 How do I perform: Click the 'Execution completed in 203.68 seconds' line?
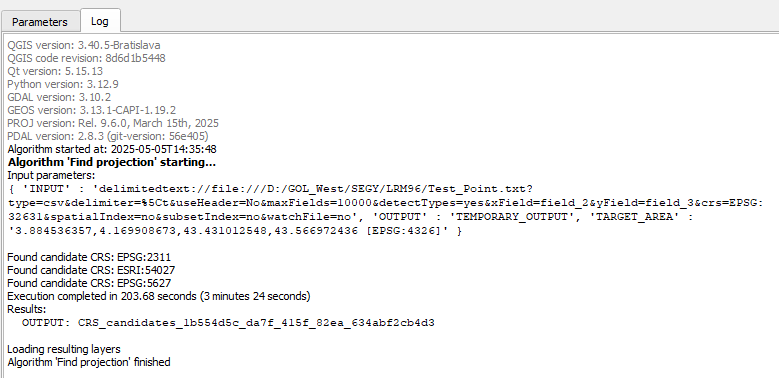point(158,296)
